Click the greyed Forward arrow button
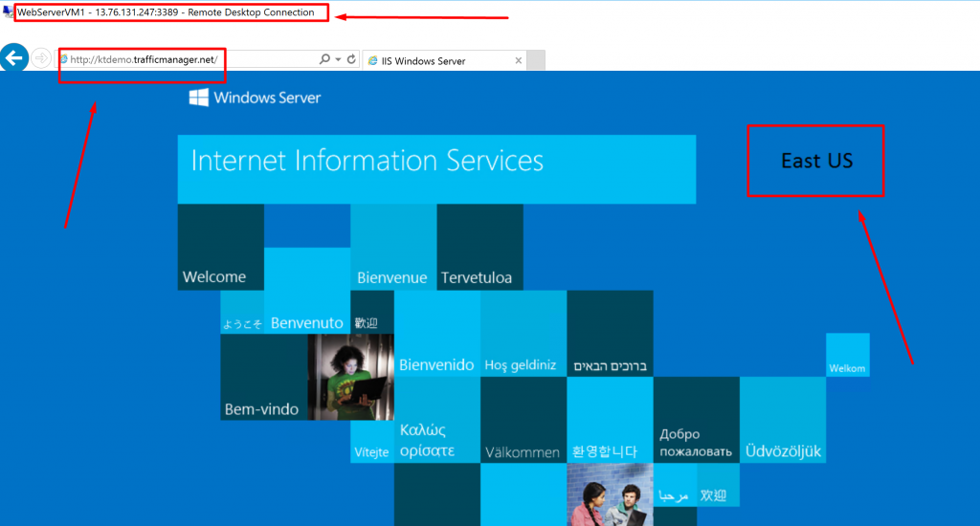980x526 pixels. click(x=41, y=58)
